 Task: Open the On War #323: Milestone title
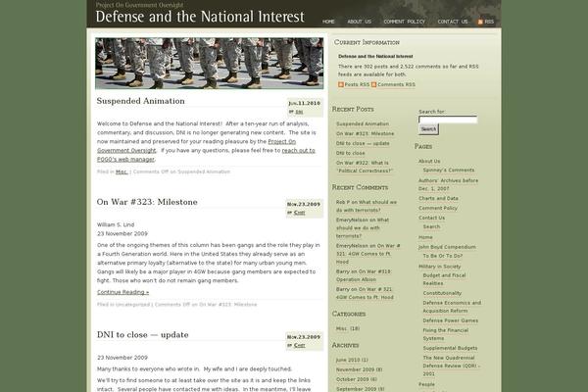coord(147,202)
